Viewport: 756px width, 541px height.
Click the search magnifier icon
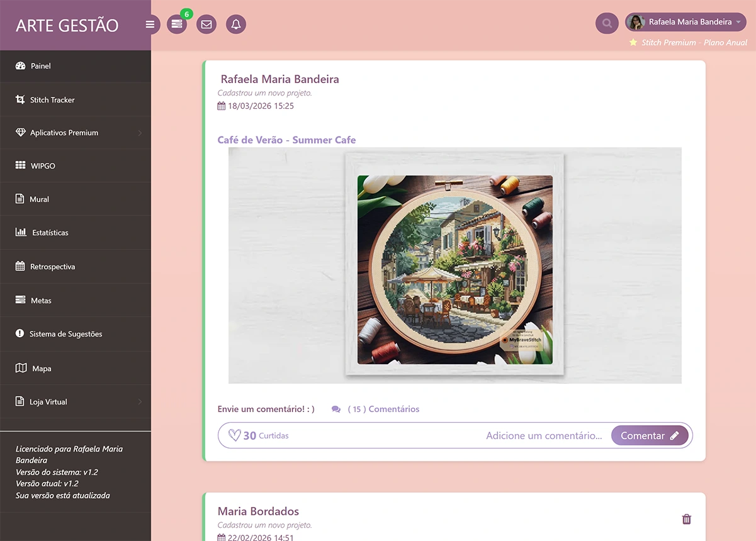click(607, 23)
